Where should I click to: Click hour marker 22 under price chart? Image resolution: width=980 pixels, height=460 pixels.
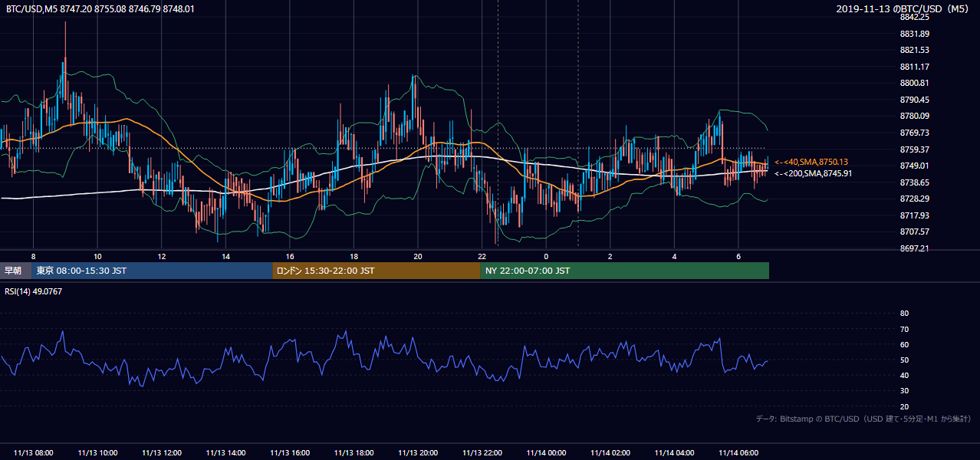point(482,256)
